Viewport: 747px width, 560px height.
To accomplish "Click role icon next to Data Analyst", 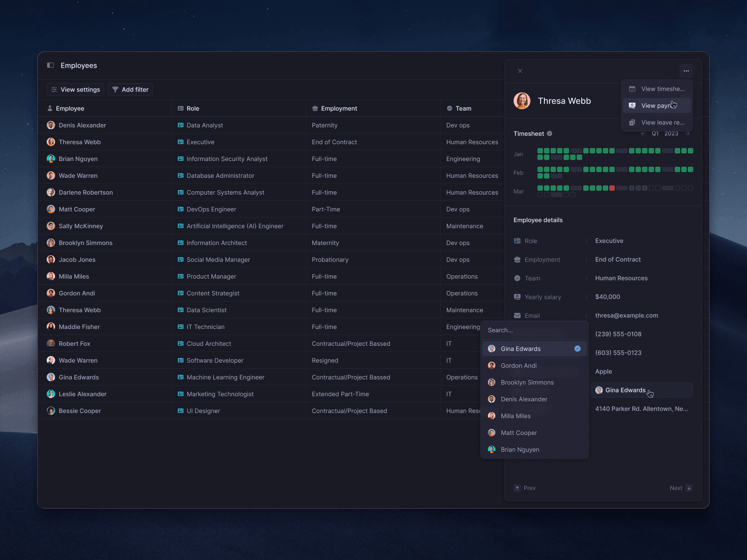I will [181, 125].
